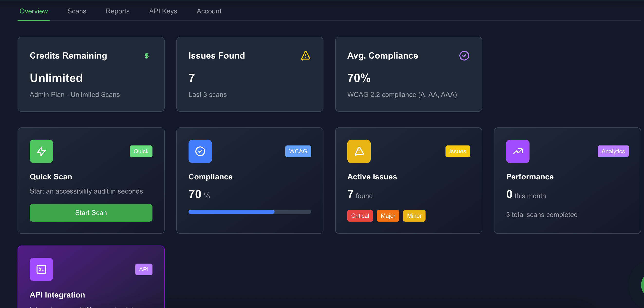
Task: Select the Major issue badge
Action: click(388, 216)
